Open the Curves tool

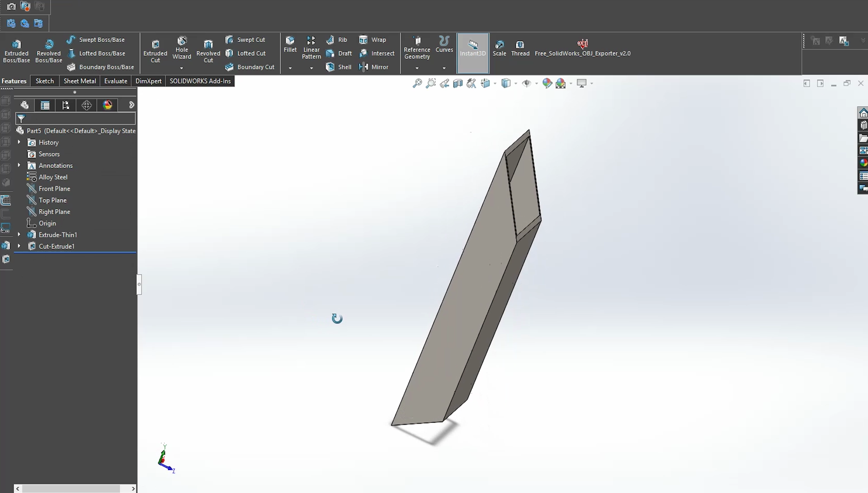444,44
